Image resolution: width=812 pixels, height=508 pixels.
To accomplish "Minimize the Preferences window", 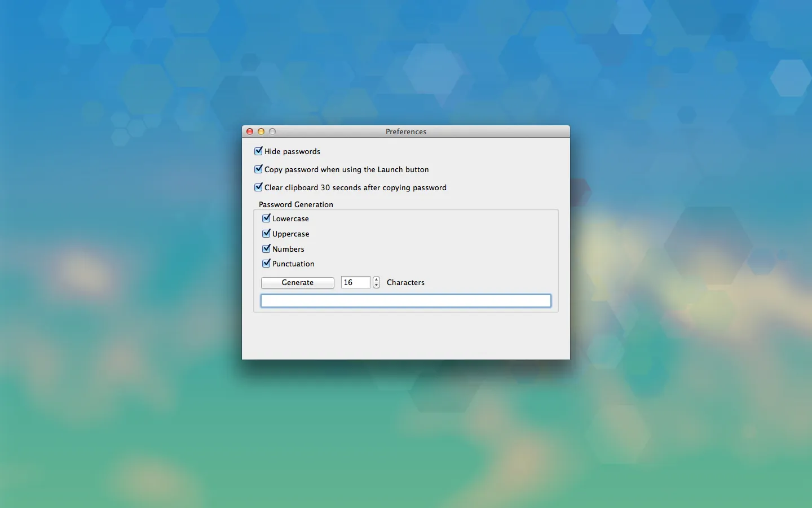I will [x=261, y=132].
